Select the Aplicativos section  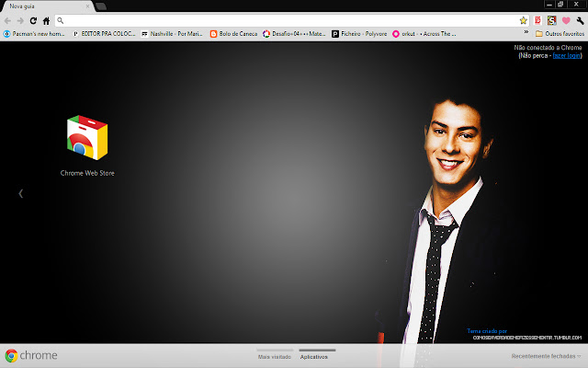click(x=317, y=355)
